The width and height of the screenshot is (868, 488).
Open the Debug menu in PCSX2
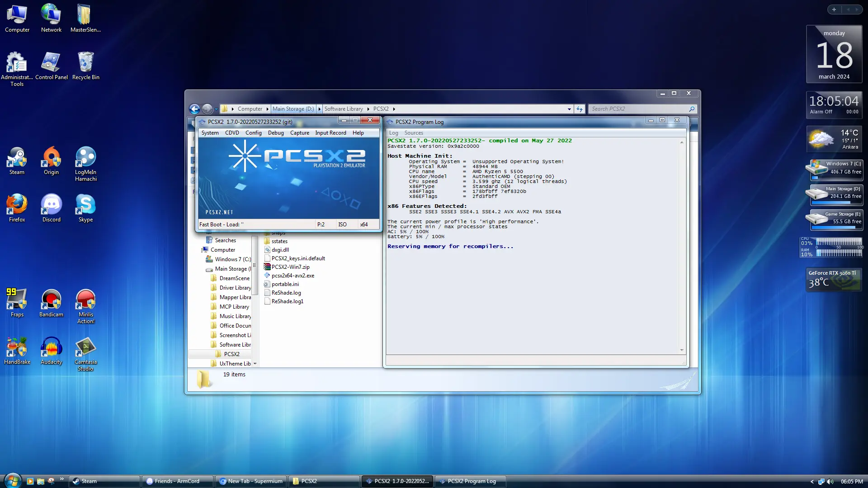pos(276,133)
